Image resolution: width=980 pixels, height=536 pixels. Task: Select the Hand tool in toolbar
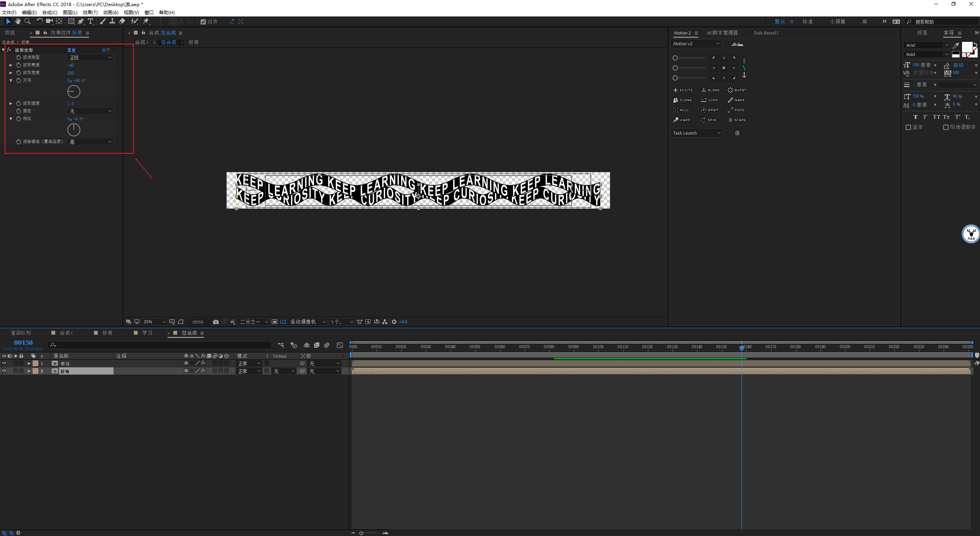(x=18, y=21)
